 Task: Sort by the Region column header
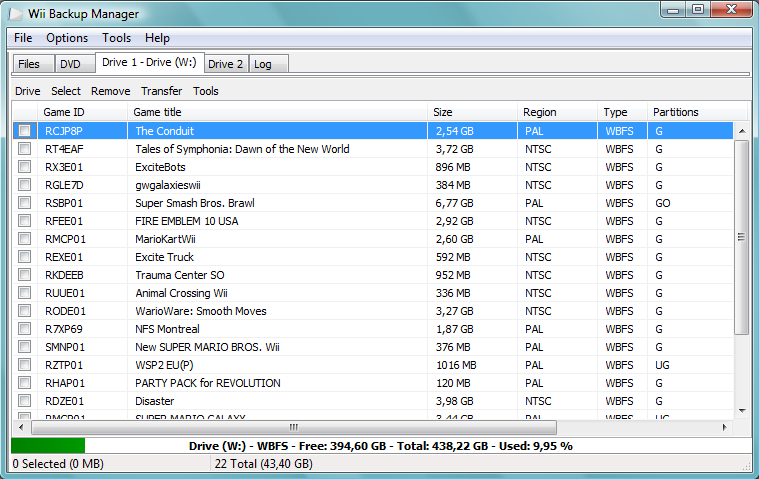click(x=557, y=112)
